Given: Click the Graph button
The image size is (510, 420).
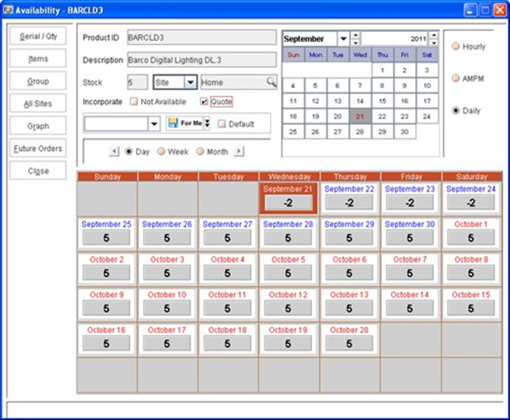Looking at the screenshot, I should (x=38, y=126).
